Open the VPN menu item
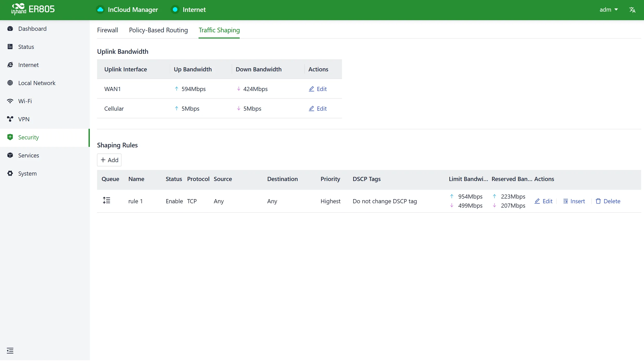Image resolution: width=644 pixels, height=361 pixels. 45,119
